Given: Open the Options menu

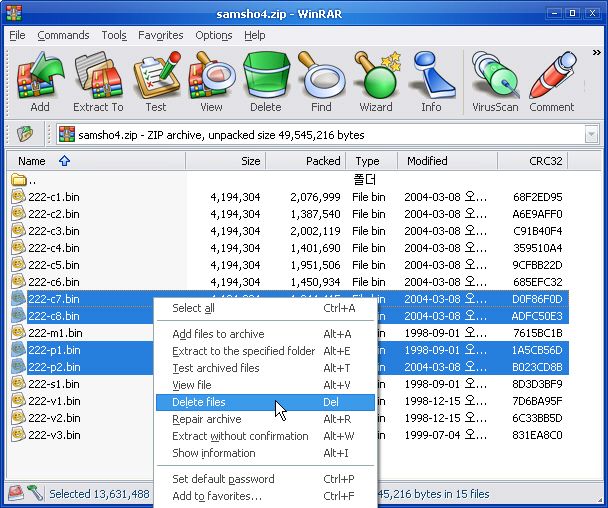Looking at the screenshot, I should coord(214,35).
